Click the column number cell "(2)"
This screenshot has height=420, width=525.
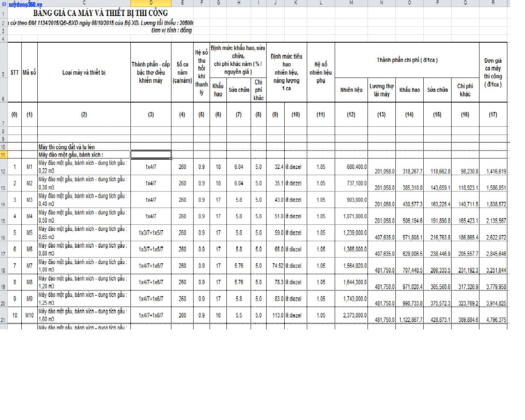pyautogui.click(x=84, y=114)
